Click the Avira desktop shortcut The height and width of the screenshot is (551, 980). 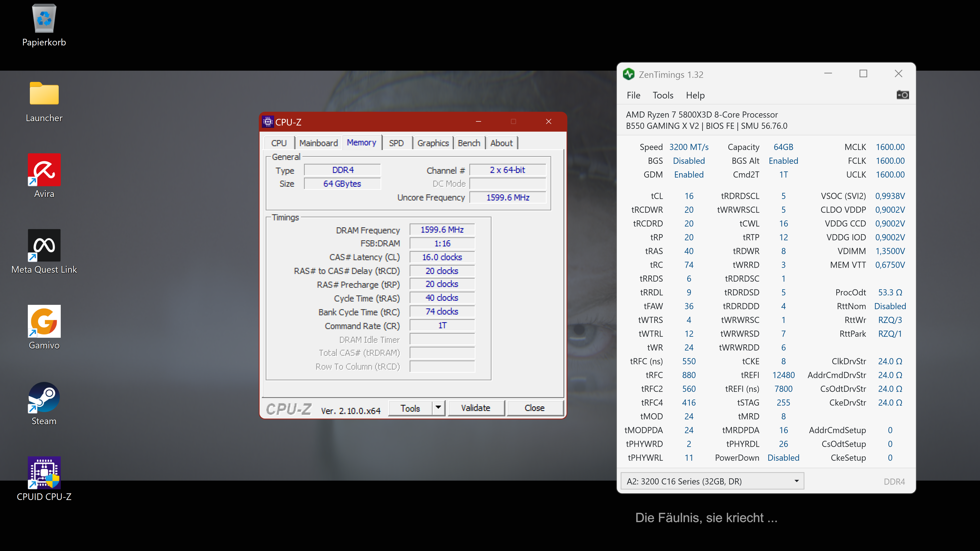pyautogui.click(x=44, y=170)
